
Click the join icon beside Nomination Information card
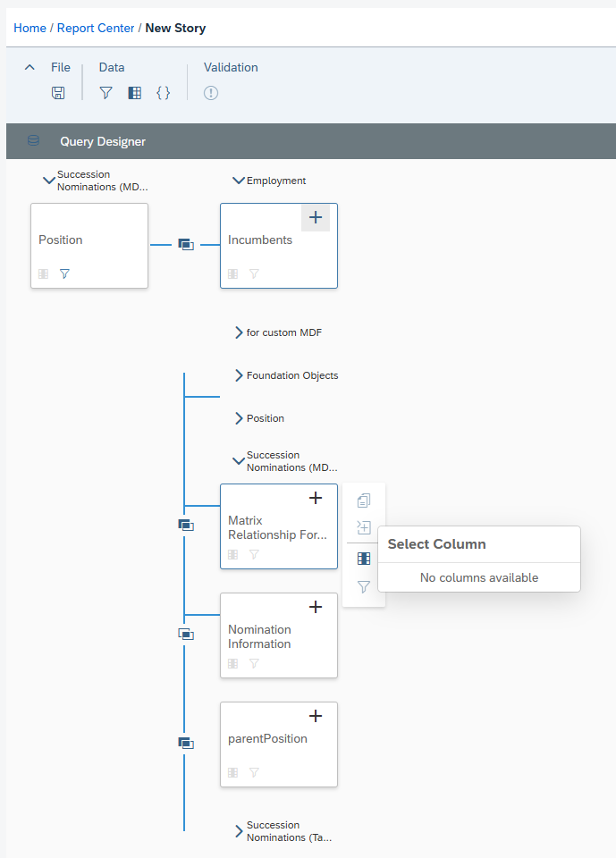(x=186, y=635)
